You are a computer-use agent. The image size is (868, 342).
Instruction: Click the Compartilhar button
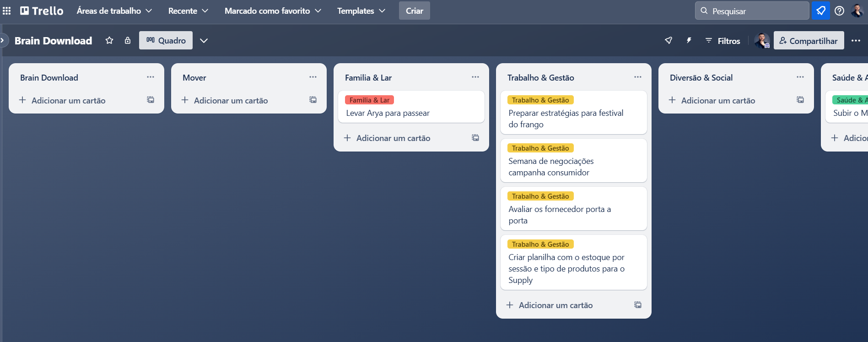[x=809, y=41]
